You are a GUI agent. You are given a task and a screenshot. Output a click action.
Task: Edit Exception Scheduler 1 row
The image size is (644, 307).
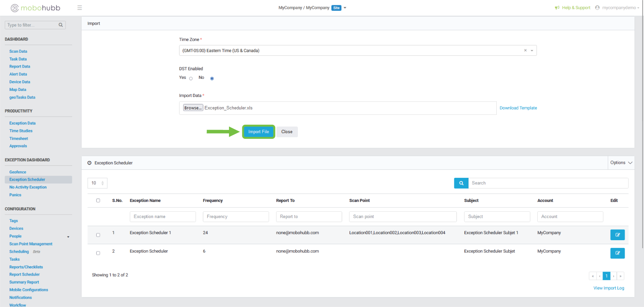[617, 235]
